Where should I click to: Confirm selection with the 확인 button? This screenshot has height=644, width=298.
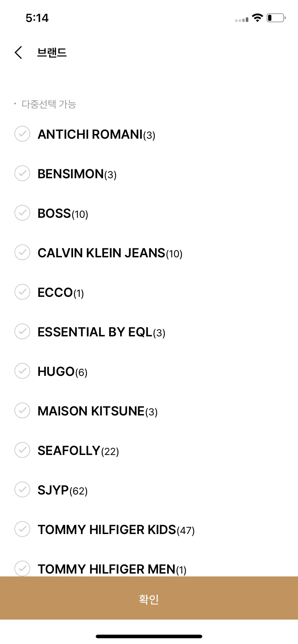[x=149, y=598]
